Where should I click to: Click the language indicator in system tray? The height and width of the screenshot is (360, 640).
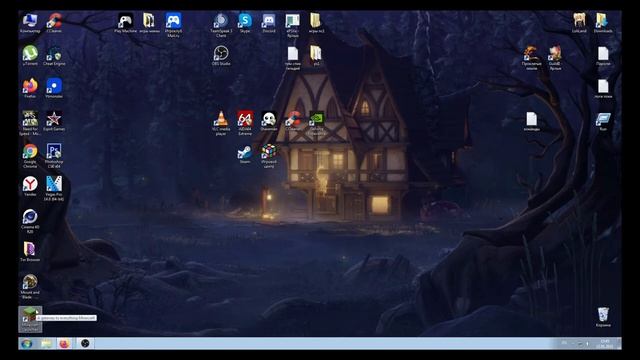pyautogui.click(x=564, y=343)
